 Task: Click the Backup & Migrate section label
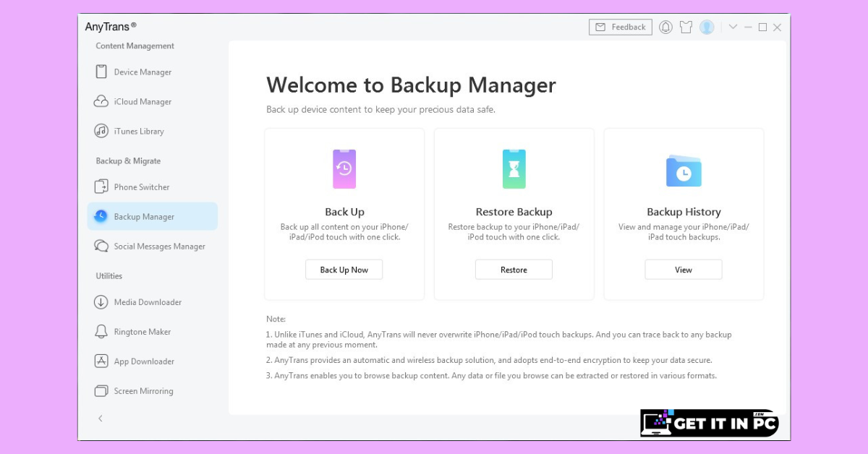pyautogui.click(x=128, y=160)
